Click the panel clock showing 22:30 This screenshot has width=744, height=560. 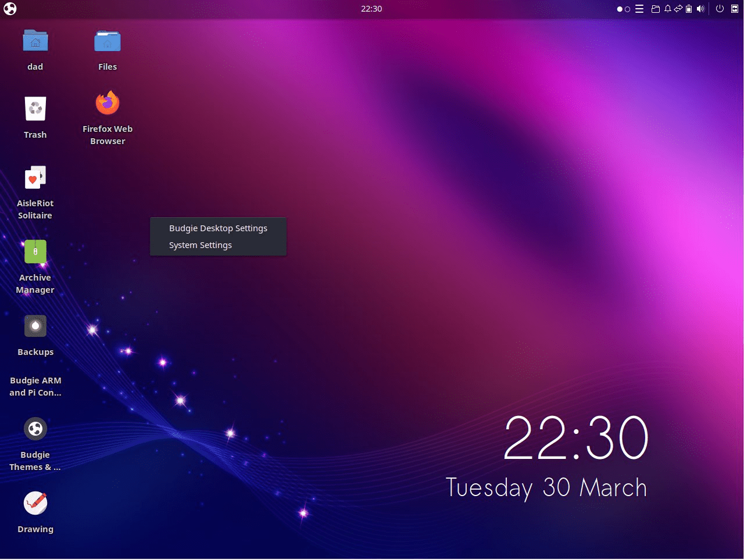tap(371, 9)
